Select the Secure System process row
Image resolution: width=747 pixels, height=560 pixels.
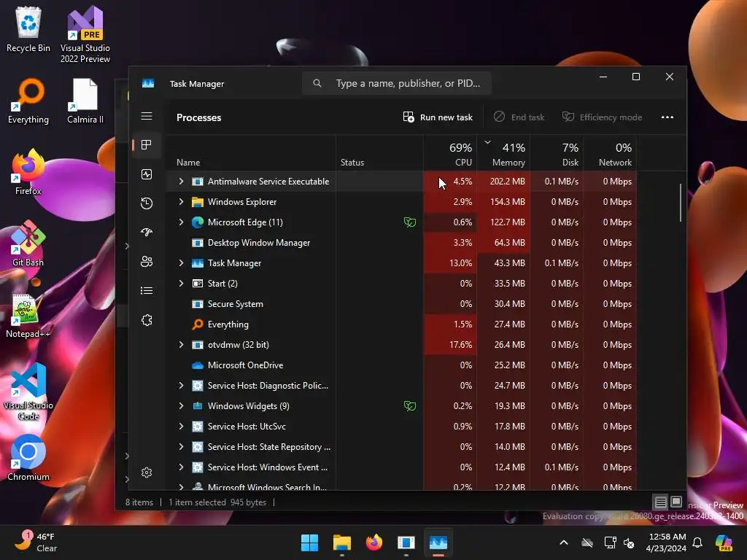click(x=401, y=304)
